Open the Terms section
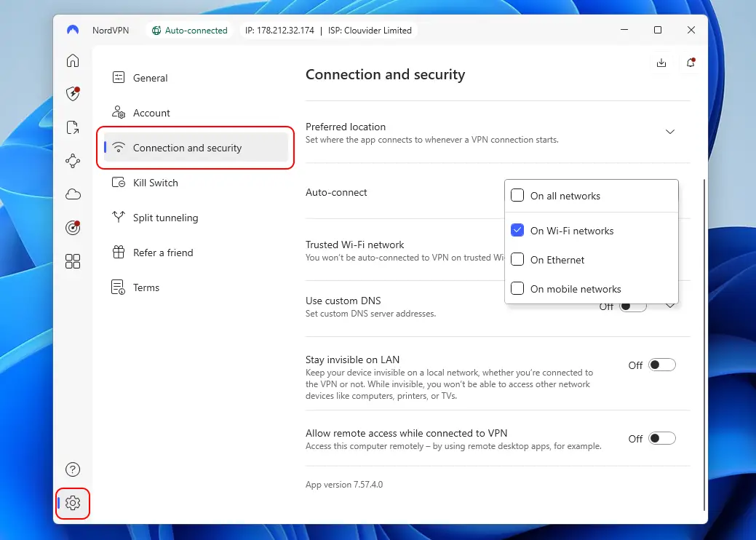Screen dimensions: 756x540 pos(196,287)
